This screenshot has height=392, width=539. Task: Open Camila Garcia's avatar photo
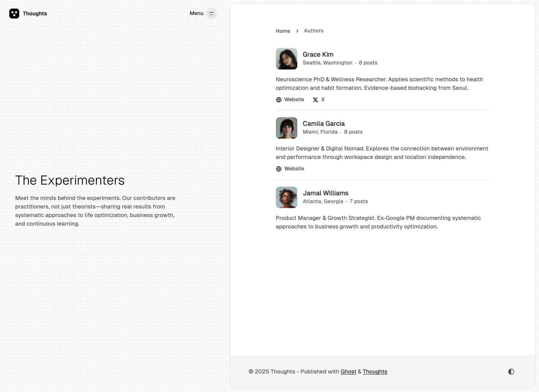286,128
